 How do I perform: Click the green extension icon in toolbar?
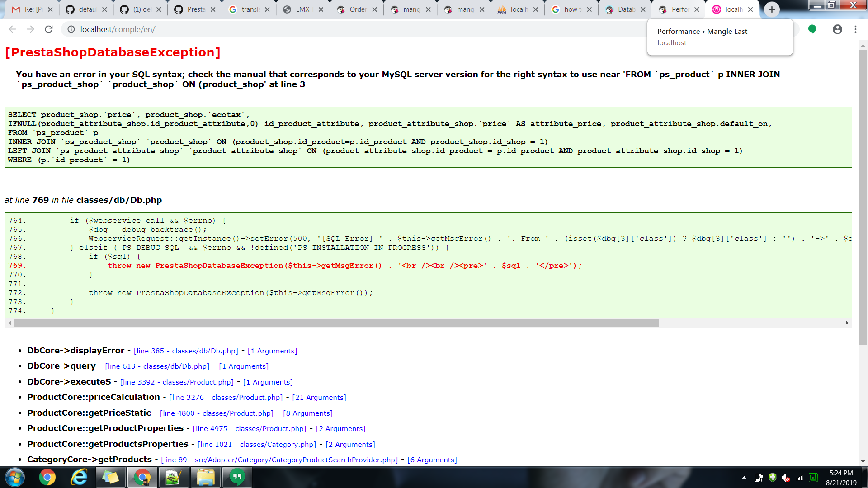(812, 29)
